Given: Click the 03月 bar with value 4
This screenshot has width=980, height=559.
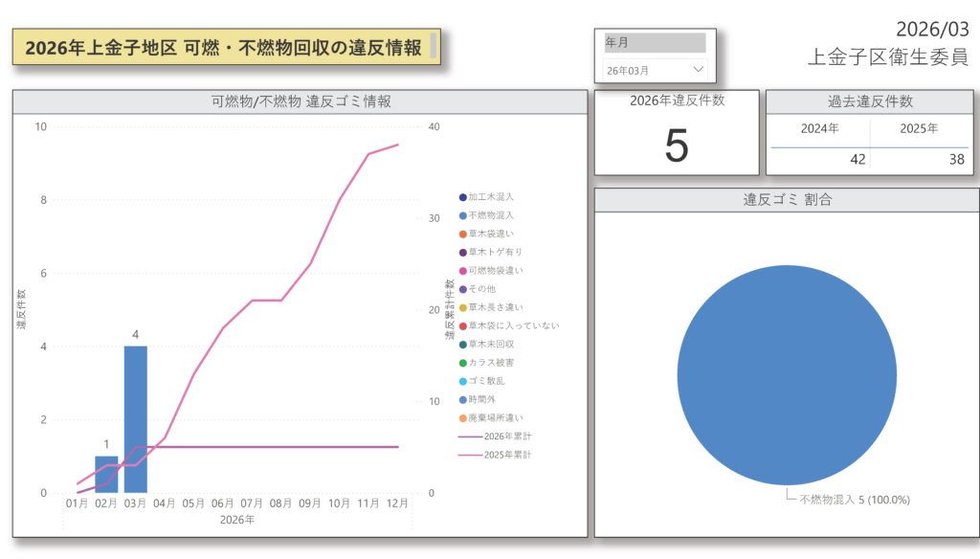Looking at the screenshot, I should click(x=136, y=419).
